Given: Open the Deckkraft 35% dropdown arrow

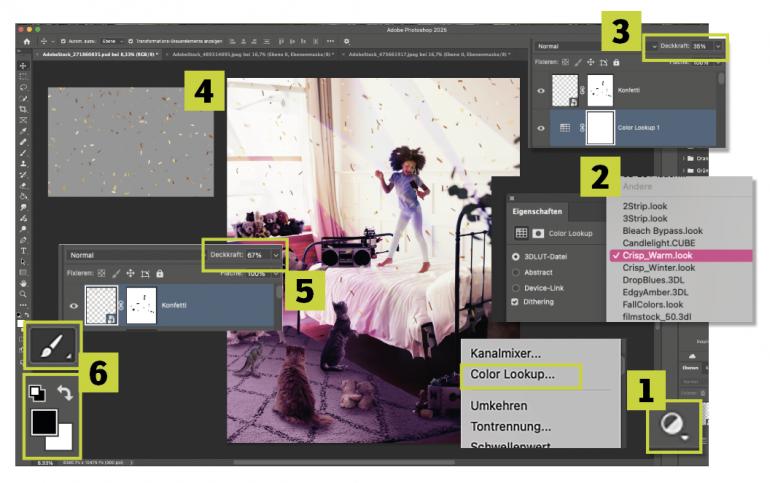Looking at the screenshot, I should 718,46.
